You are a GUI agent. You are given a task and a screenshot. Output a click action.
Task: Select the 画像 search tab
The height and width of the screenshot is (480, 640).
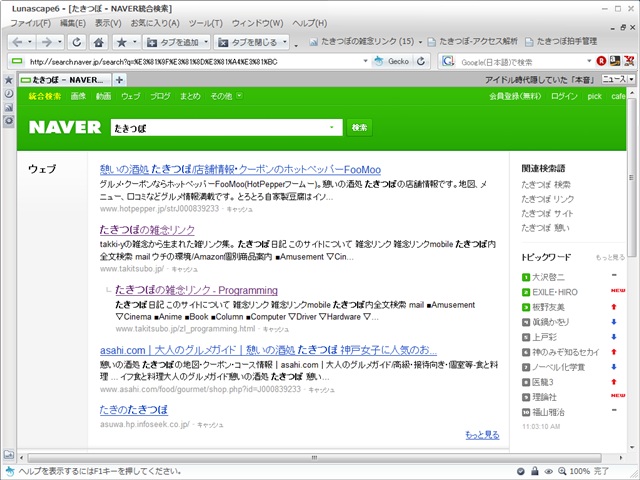[x=78, y=96]
